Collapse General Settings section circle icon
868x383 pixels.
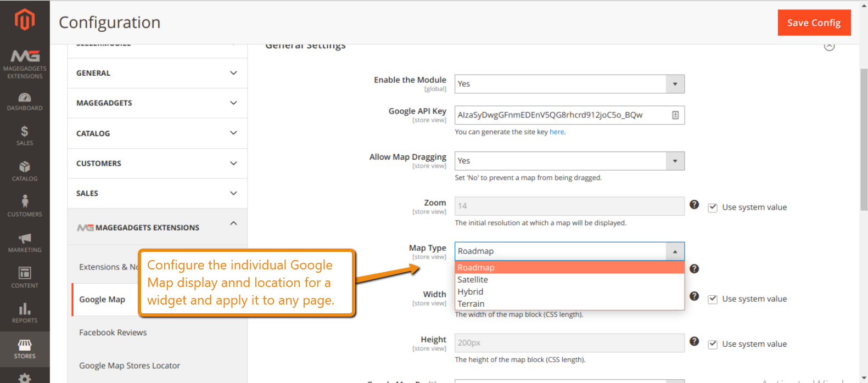829,46
